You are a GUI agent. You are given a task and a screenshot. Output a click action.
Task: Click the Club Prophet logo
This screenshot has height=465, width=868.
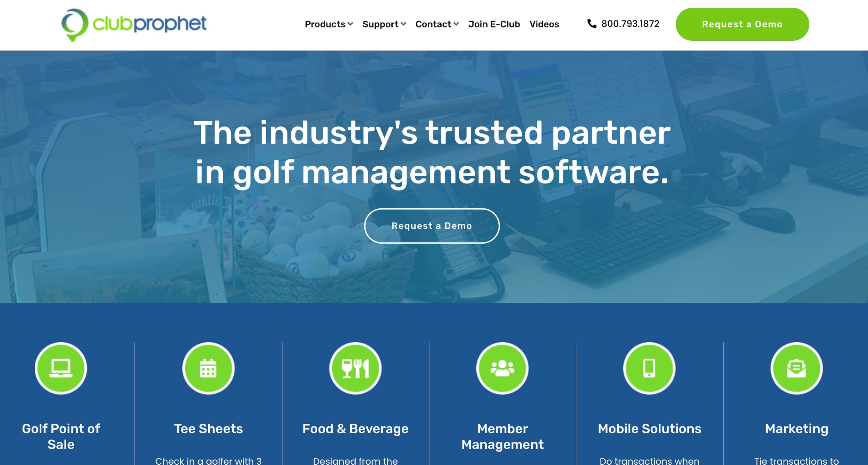click(x=134, y=24)
